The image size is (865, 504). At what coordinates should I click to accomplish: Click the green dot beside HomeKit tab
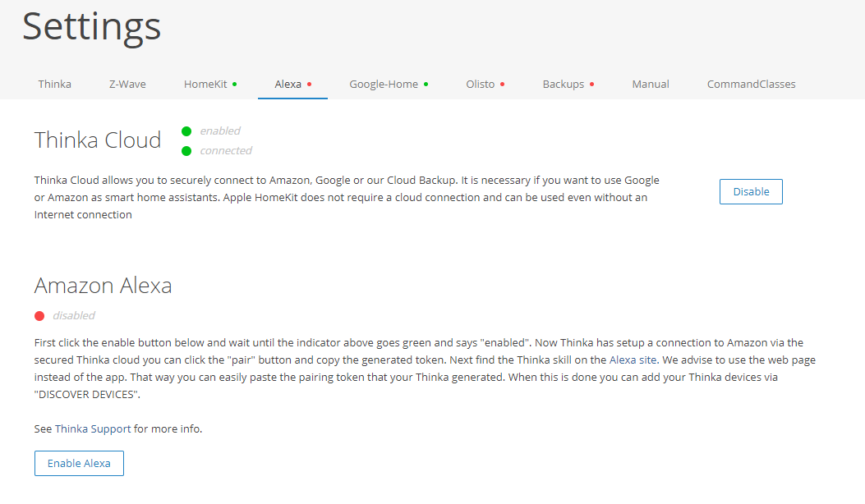pos(235,84)
